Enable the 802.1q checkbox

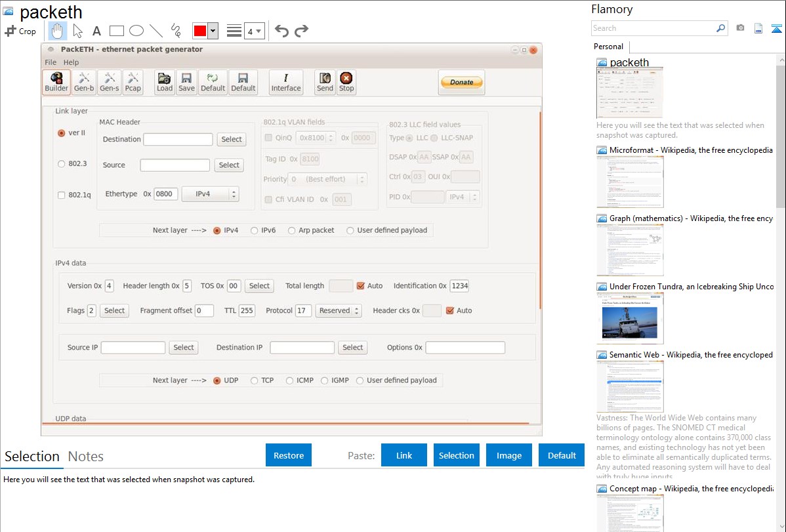(62, 195)
